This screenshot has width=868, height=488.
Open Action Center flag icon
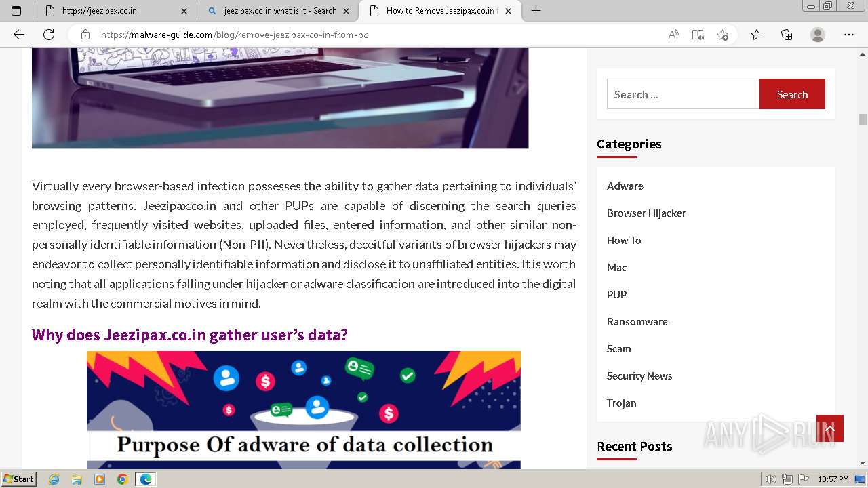(x=803, y=479)
